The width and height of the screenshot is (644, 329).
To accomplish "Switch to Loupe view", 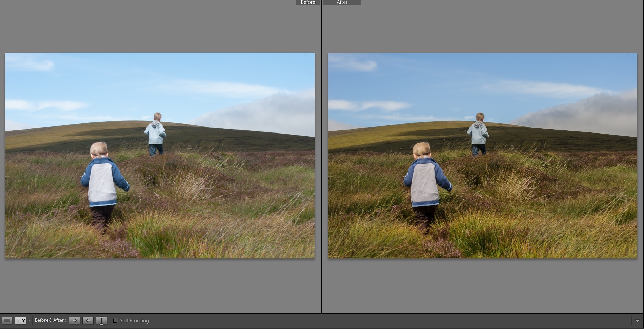I will 7,321.
